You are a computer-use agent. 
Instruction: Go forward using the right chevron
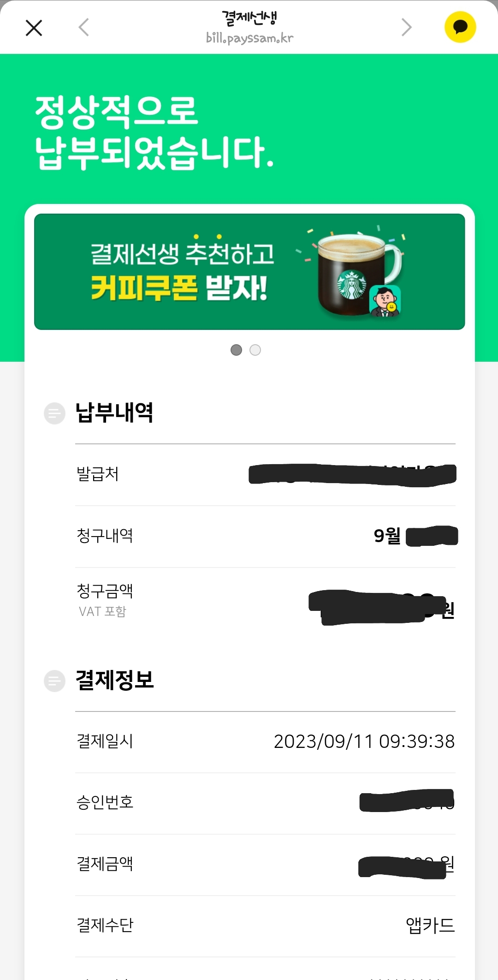[x=406, y=27]
